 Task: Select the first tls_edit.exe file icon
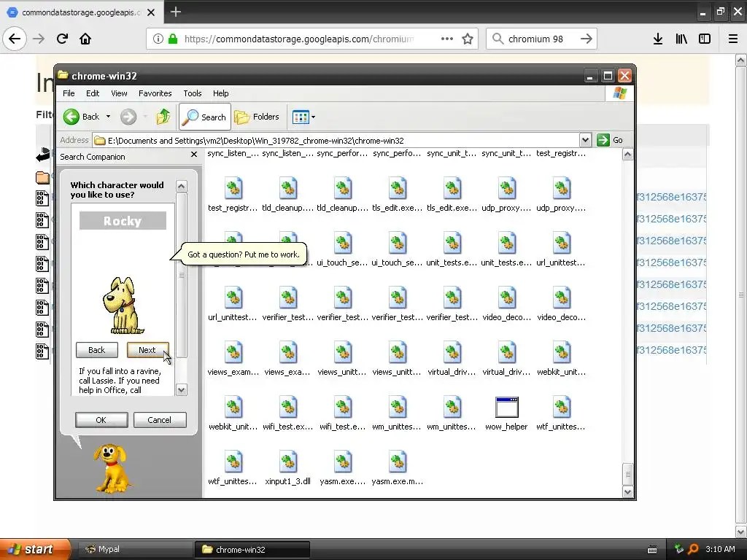(x=398, y=189)
